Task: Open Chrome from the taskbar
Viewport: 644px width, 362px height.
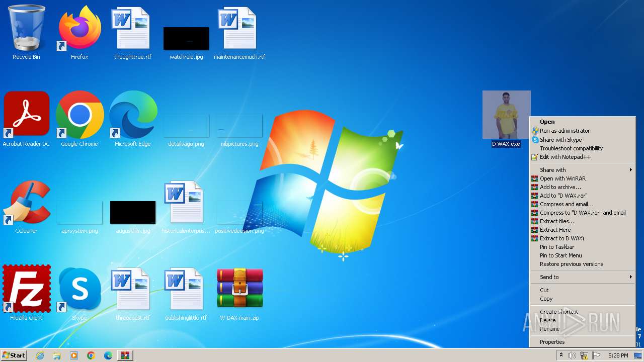Action: coord(91,355)
